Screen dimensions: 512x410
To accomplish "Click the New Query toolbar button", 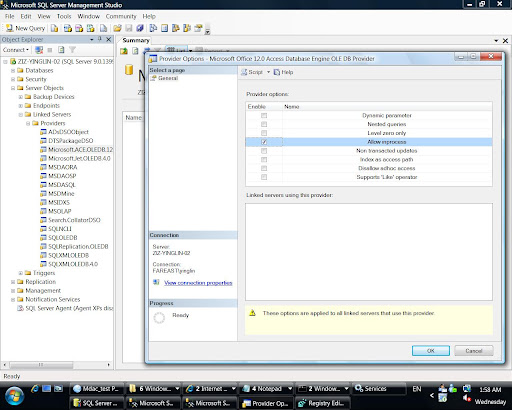I will point(25,28).
